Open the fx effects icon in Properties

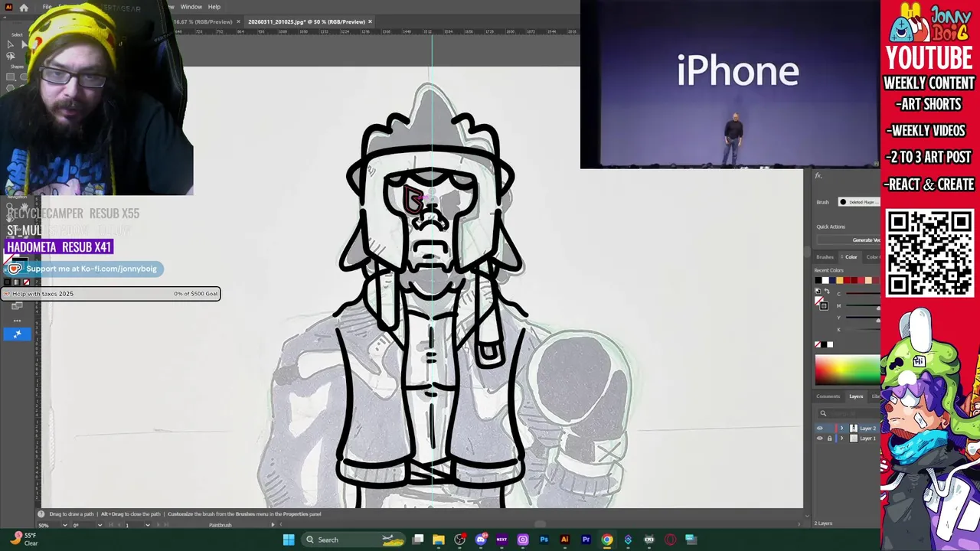coord(818,176)
